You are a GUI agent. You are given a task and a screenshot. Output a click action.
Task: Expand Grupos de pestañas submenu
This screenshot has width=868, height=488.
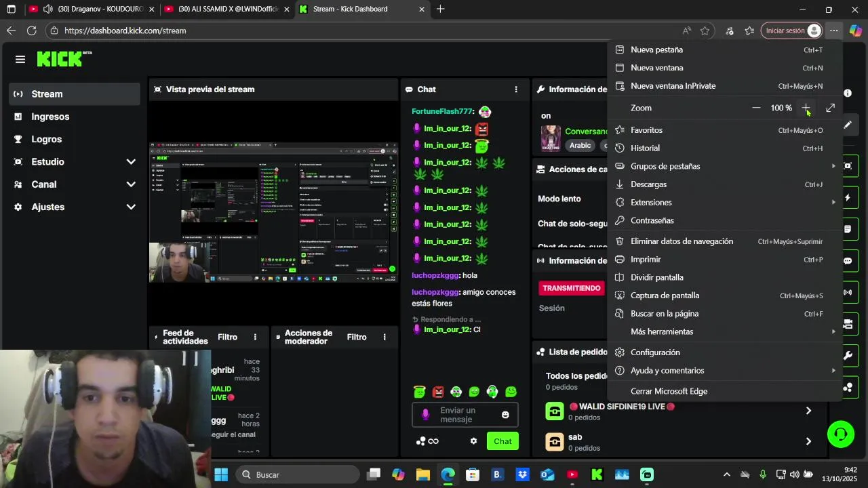[725, 166]
